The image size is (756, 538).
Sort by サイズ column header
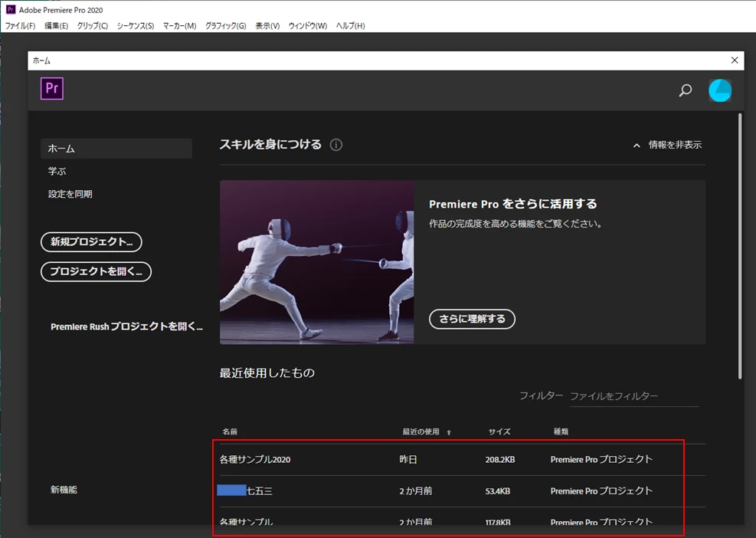(x=499, y=431)
